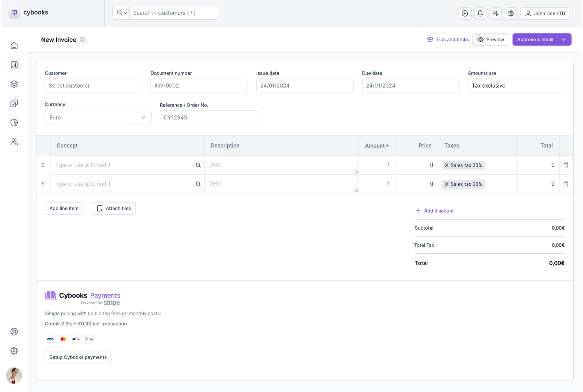Click the Visa card icon
The height and width of the screenshot is (392, 583).
[x=50, y=339]
